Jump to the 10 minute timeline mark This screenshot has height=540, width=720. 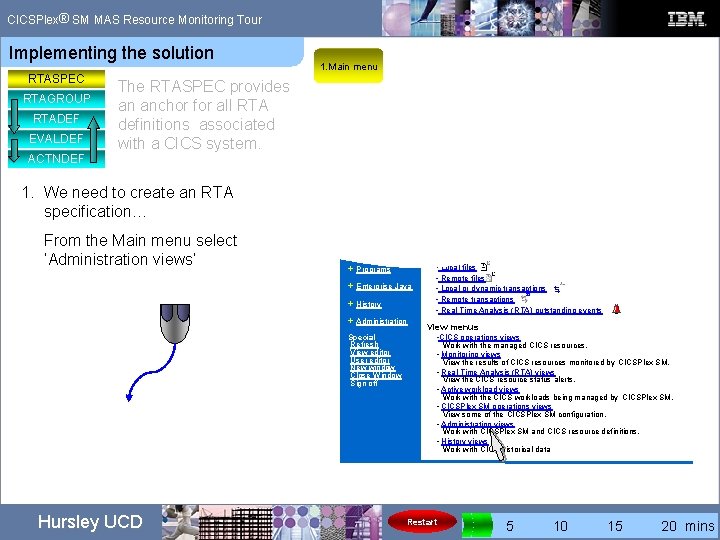point(561,526)
